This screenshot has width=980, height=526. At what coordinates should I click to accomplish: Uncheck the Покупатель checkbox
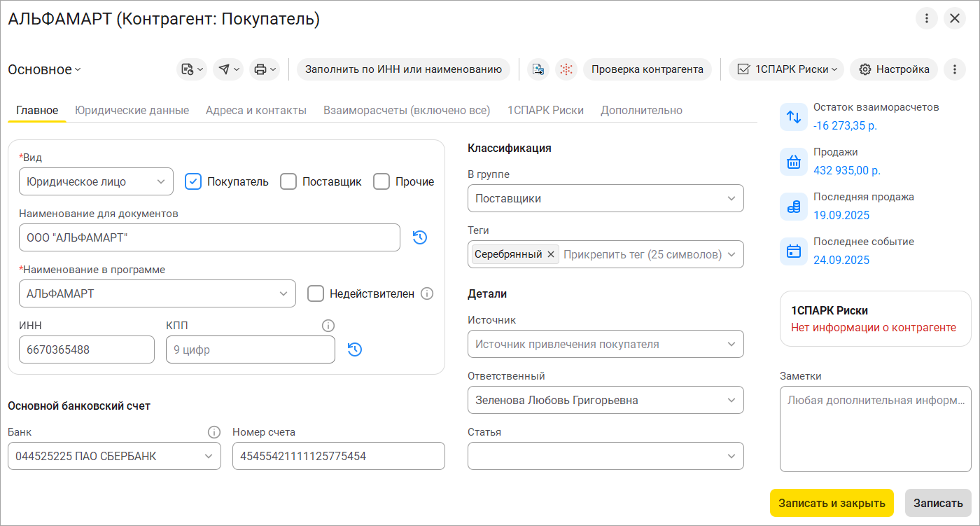click(x=193, y=181)
